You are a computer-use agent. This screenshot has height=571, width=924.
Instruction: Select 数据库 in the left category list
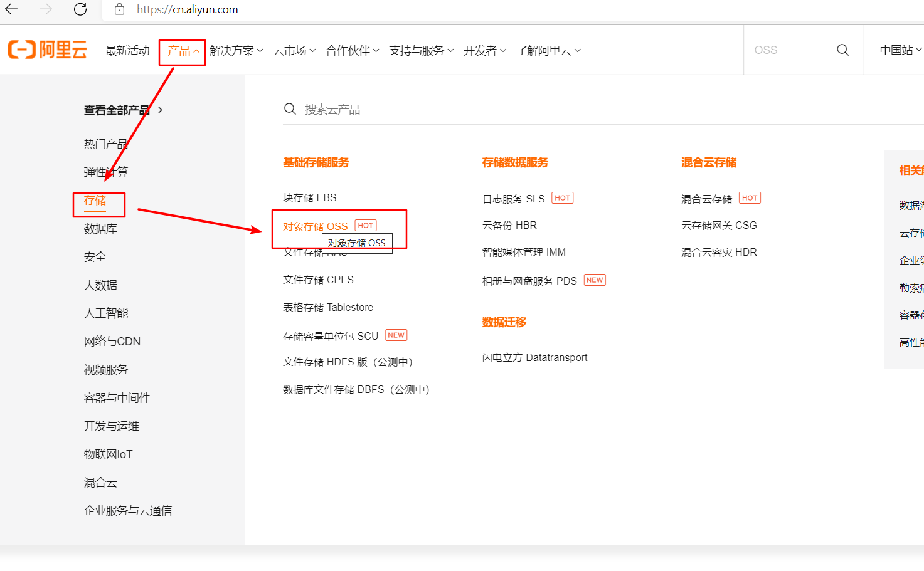(100, 229)
